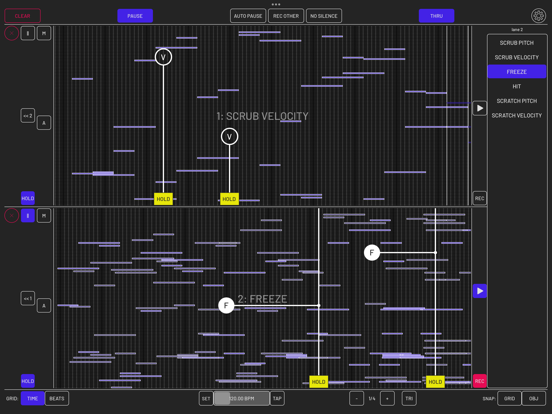Click left yellow HOLD marker in lane 2
This screenshot has height=414, width=552.
coord(319,382)
